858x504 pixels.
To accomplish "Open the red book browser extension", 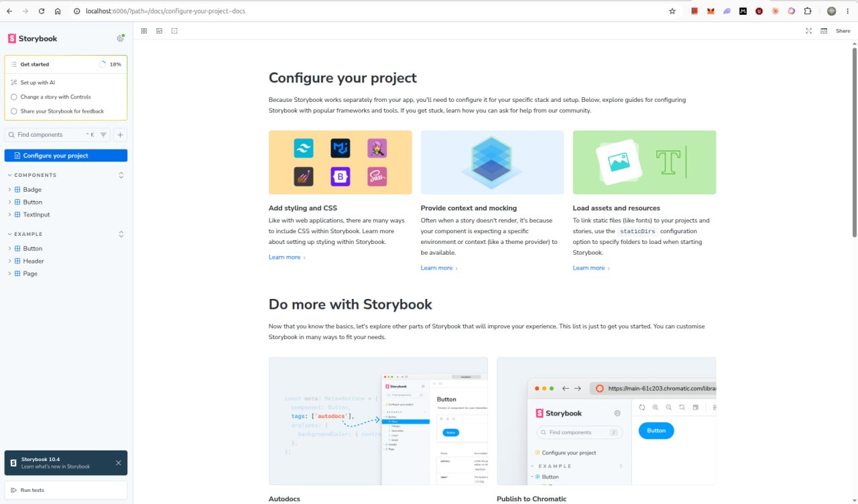I will [x=694, y=11].
